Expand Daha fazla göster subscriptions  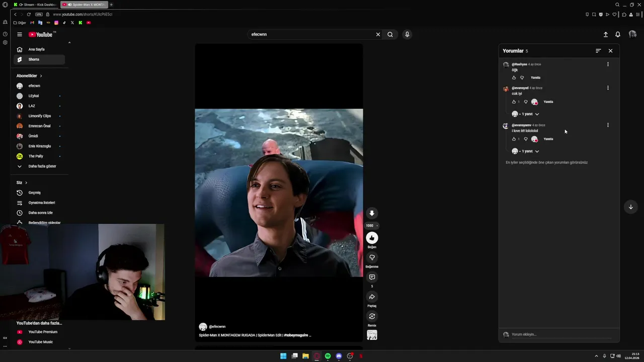(x=39, y=166)
